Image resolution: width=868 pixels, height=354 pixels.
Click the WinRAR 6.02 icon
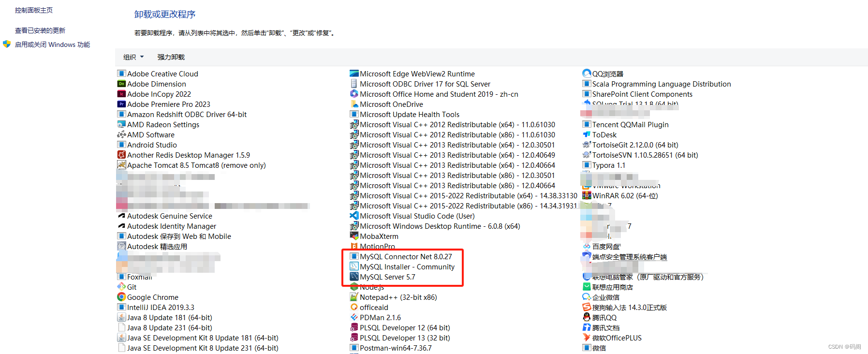coord(587,195)
